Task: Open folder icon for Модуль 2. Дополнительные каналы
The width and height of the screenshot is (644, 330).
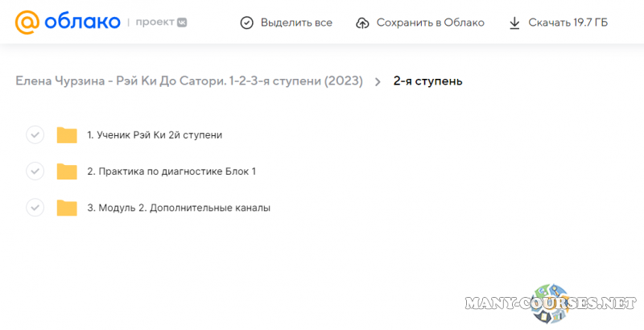Action: pyautogui.click(x=67, y=208)
